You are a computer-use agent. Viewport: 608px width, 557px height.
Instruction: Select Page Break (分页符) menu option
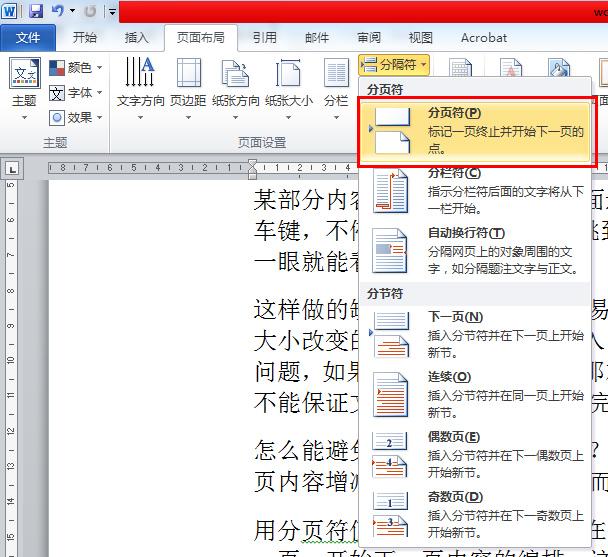tap(475, 131)
